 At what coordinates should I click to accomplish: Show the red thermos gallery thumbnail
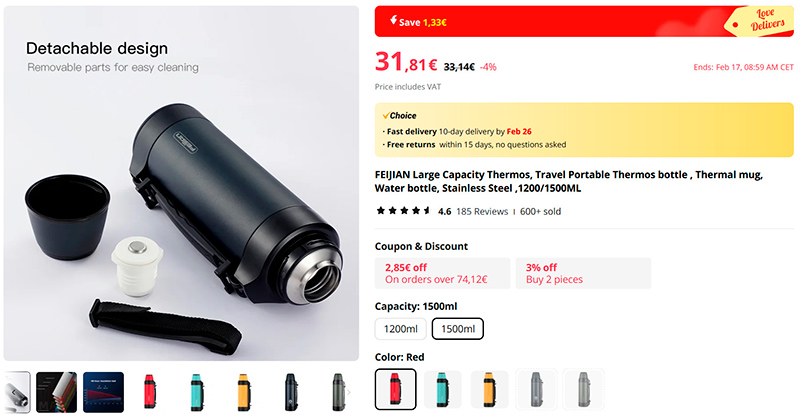coord(148,392)
